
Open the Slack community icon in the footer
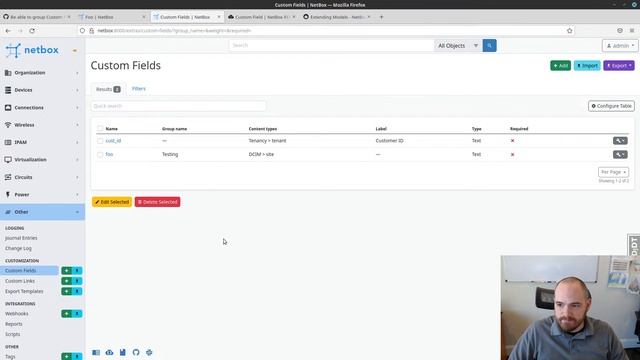(x=149, y=352)
